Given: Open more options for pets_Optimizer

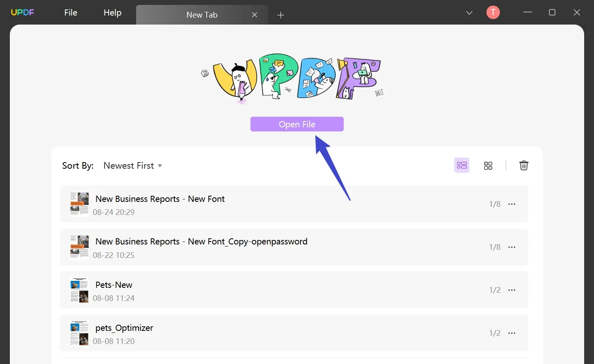Looking at the screenshot, I should [x=512, y=333].
